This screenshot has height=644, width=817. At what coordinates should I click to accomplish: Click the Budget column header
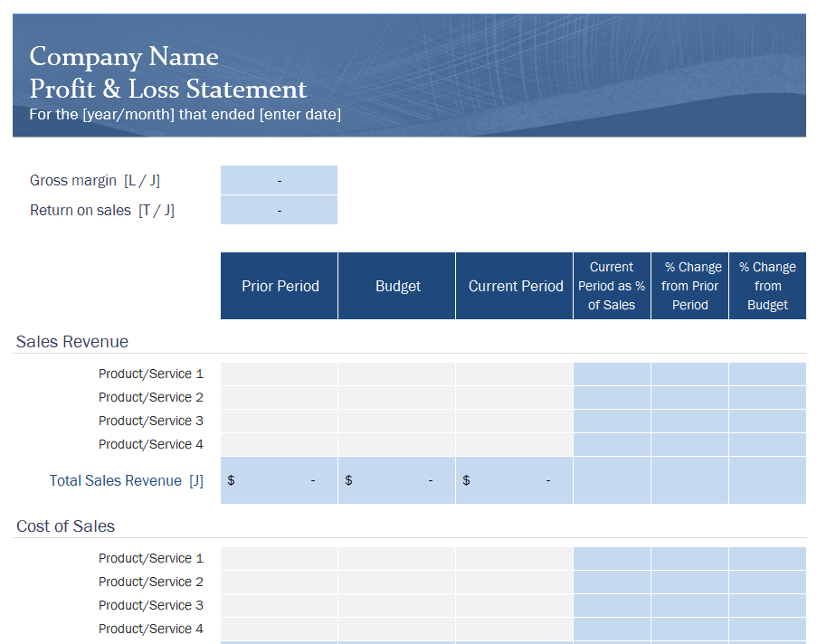coord(397,286)
